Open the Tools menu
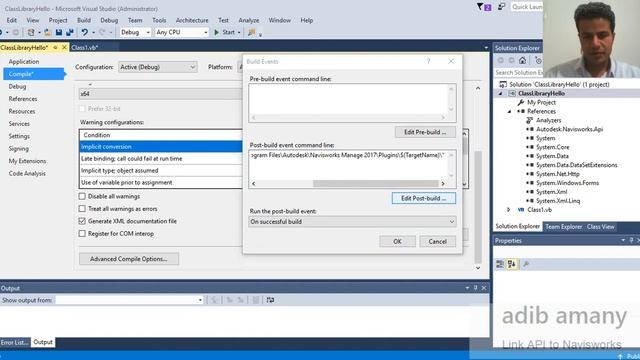640x360 pixels. click(159, 20)
